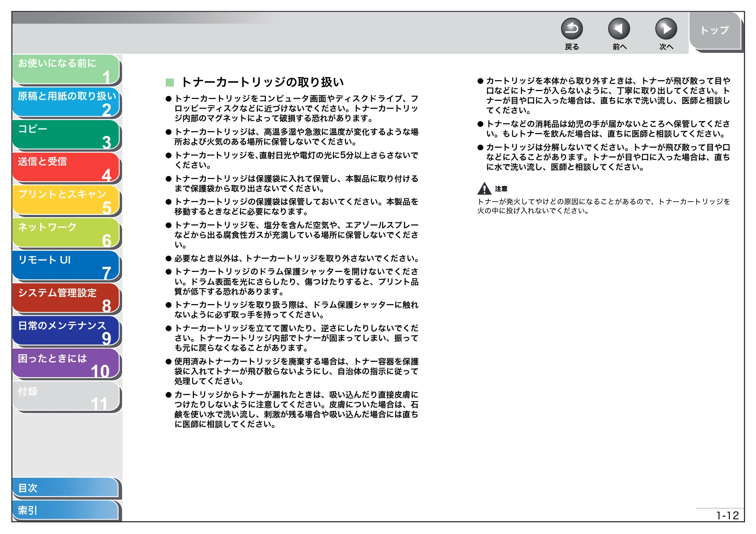Open chapter 8 システム管理設定

[66, 299]
